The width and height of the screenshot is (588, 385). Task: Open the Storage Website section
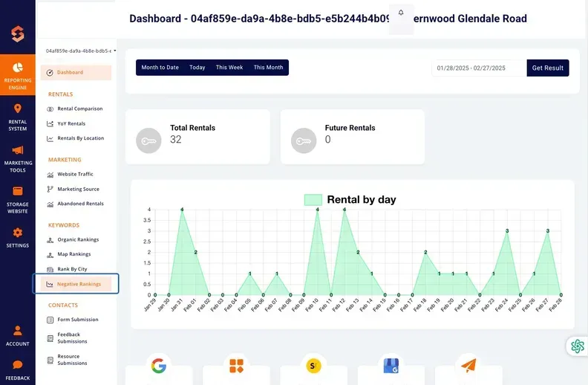18,201
